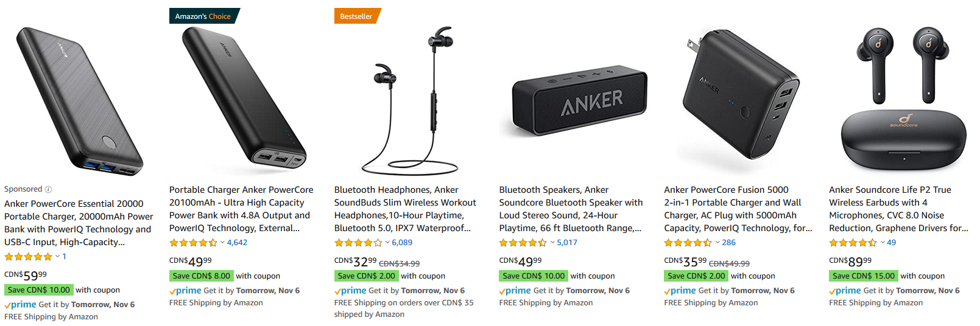This screenshot has width=980, height=326.
Task: Open the Amazon's Choice badge
Action: click(x=203, y=16)
